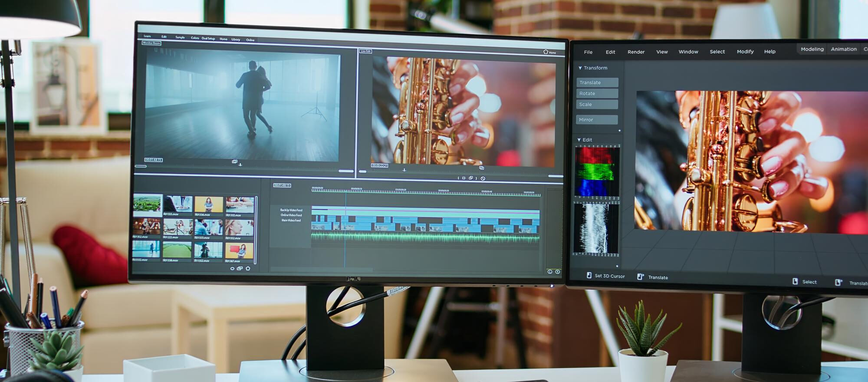Open the Render menu
868x382 pixels.
coord(636,52)
